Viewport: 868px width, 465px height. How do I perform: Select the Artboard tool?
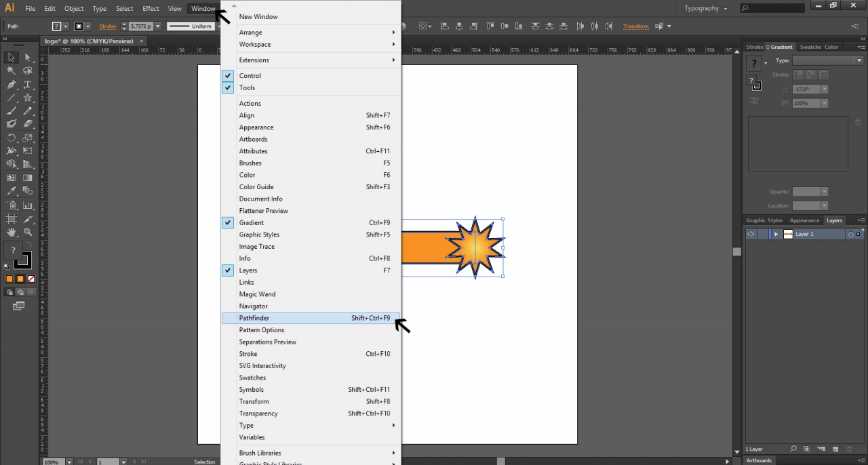coord(12,219)
